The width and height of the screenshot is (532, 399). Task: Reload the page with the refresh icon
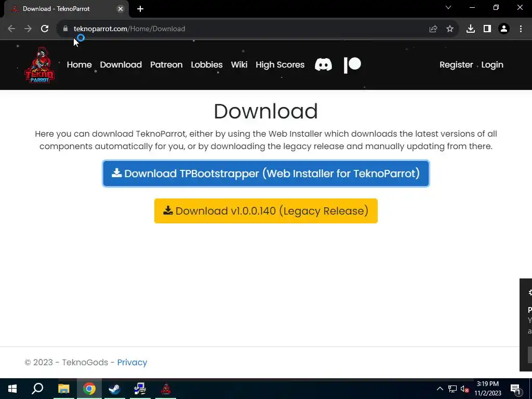click(45, 29)
